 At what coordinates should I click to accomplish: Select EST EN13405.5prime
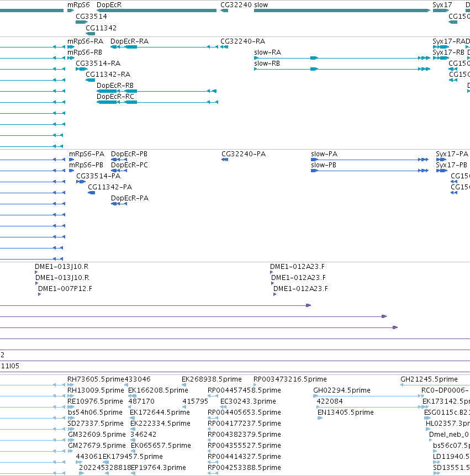click(x=346, y=412)
